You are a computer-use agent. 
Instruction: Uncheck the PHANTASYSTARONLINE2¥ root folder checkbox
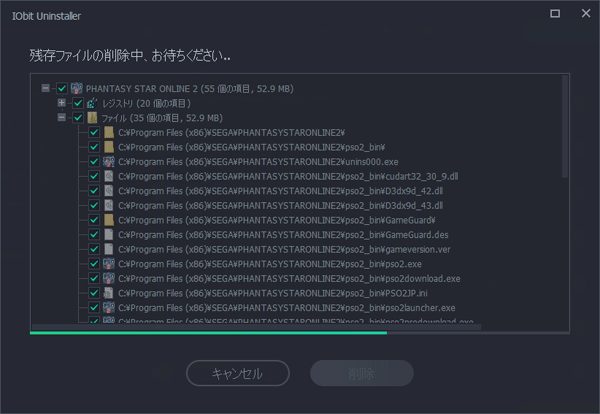tap(94, 132)
